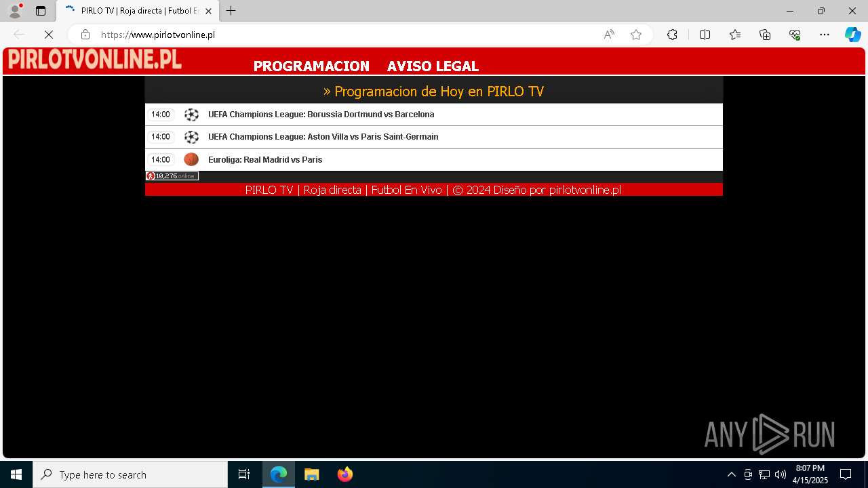Screen dimensions: 868x488
Task: Open the taskbar clock and date
Action: tap(810, 474)
